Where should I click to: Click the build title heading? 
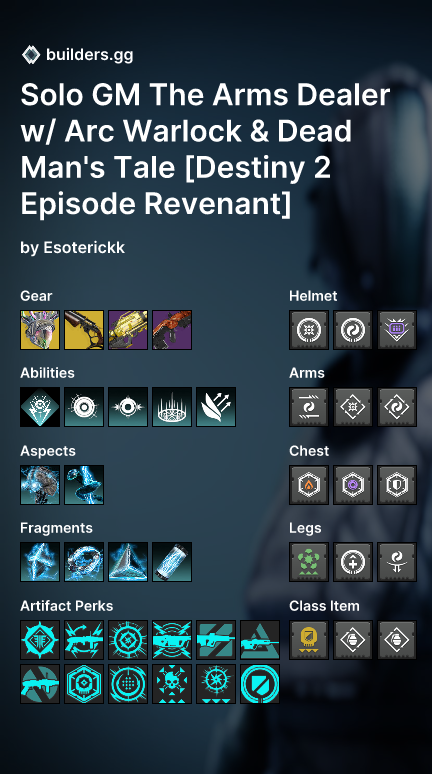(205, 149)
